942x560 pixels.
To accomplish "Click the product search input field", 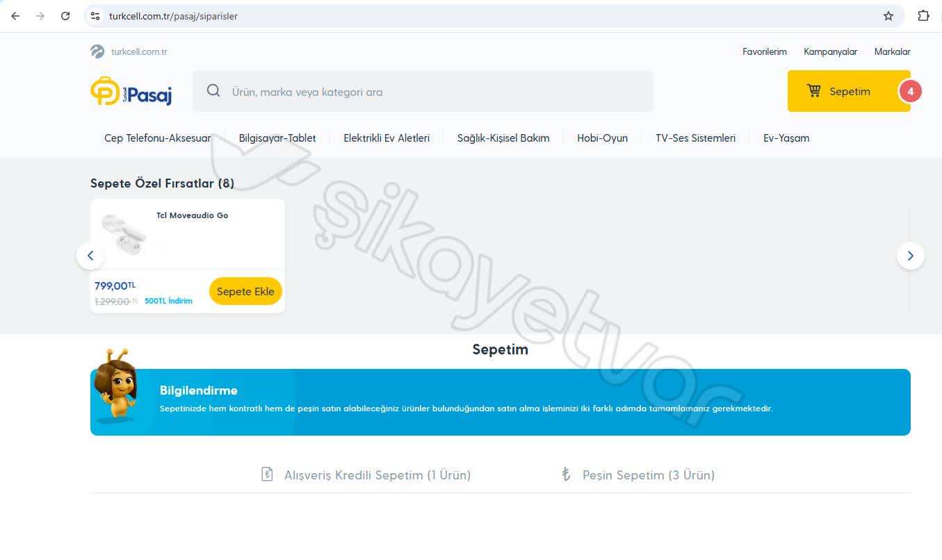I will tap(424, 91).
